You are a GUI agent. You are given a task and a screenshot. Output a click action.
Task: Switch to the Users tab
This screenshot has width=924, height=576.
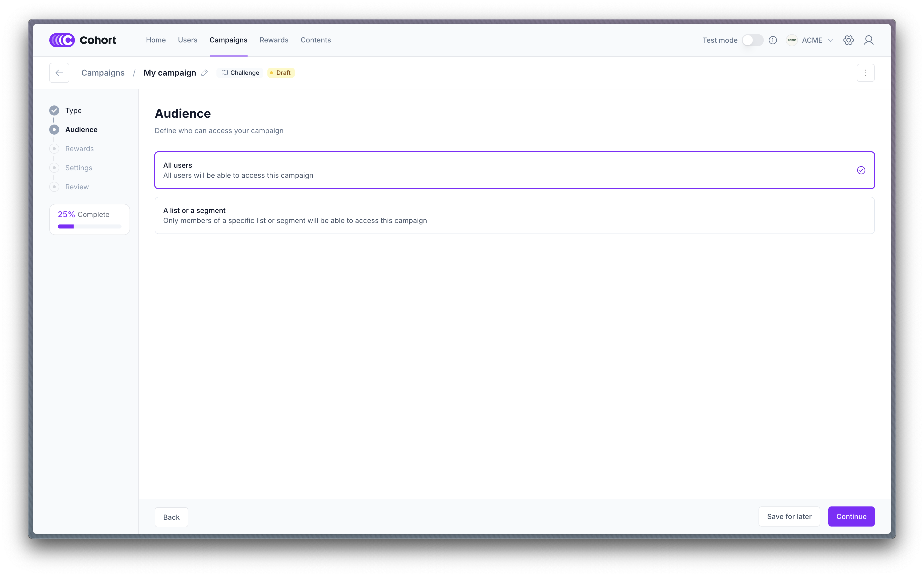point(187,40)
